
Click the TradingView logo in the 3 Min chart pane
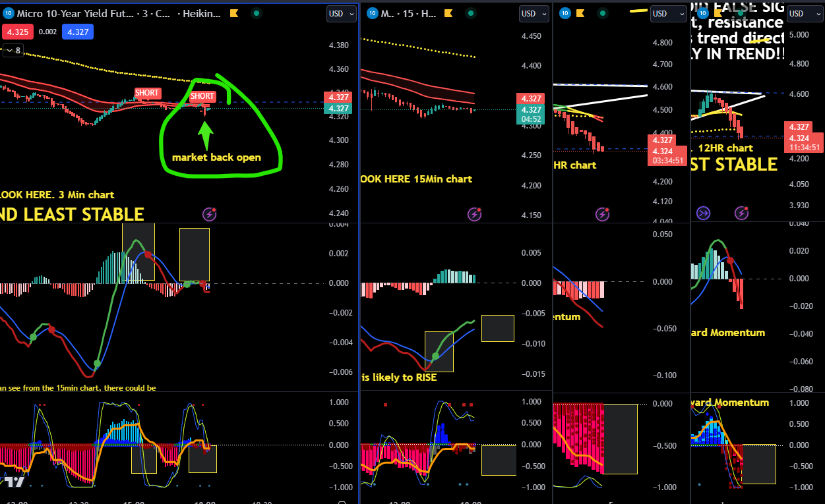click(14, 482)
